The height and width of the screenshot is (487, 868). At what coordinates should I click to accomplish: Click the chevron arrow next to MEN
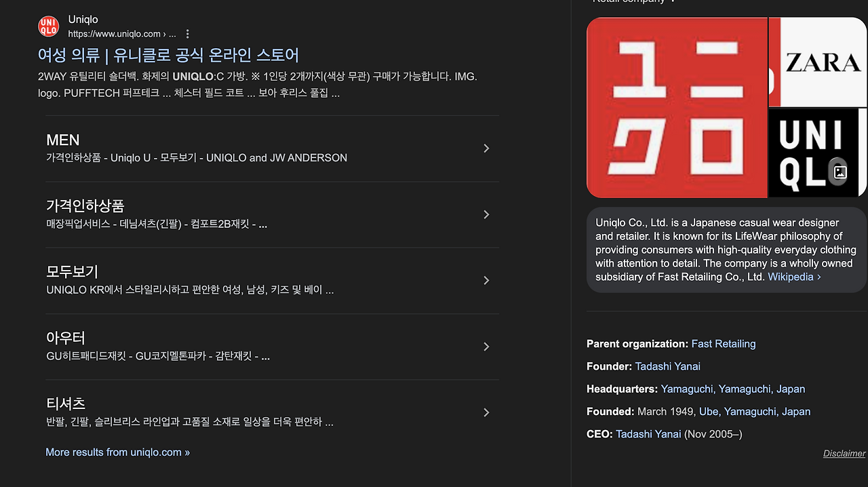tap(486, 148)
